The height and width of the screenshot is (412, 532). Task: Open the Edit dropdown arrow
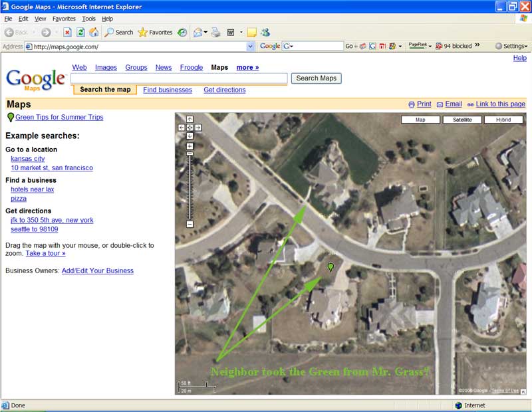pyautogui.click(x=241, y=33)
